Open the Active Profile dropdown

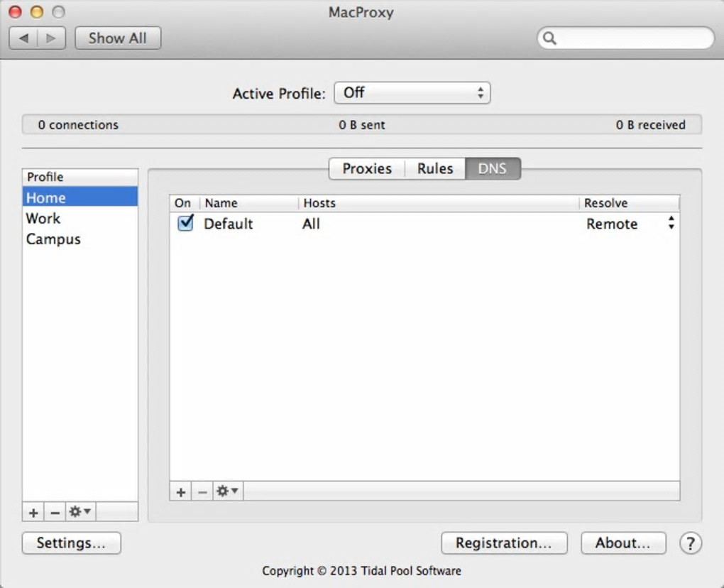412,93
